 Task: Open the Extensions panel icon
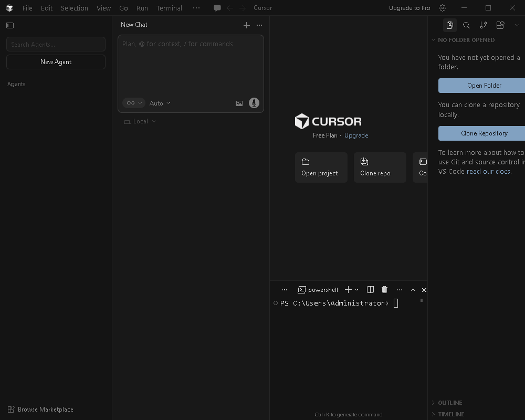[500, 25]
